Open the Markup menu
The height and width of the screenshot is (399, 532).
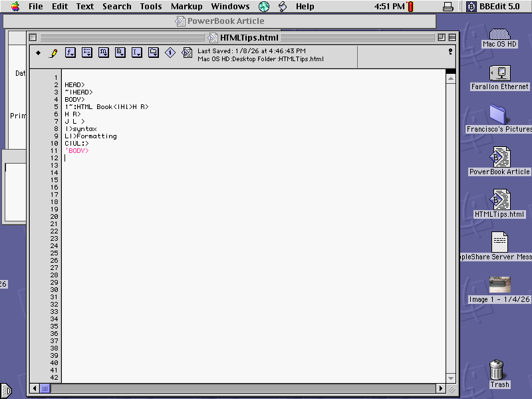(x=186, y=7)
